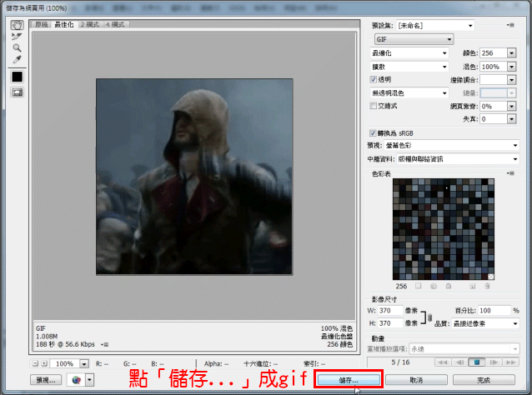The height and width of the screenshot is (395, 532).
Task: Toggle 轉換為 sRGB checkbox
Action: [373, 132]
